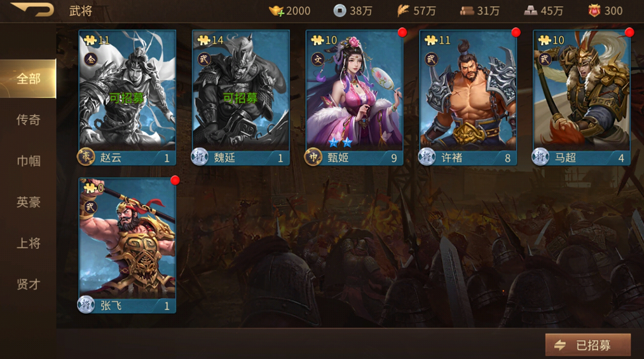The image size is (644, 359).
Task: Tap the gold ingot plus icon
Action: (x=277, y=11)
